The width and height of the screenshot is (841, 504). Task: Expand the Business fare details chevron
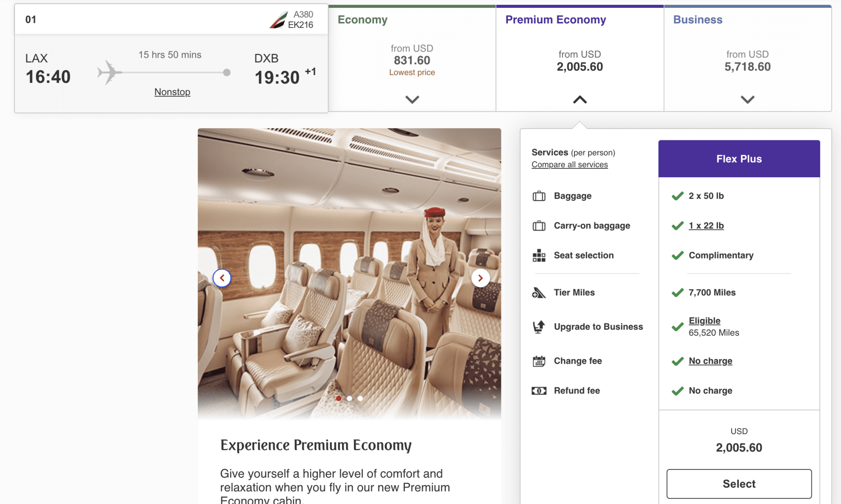coord(747,99)
